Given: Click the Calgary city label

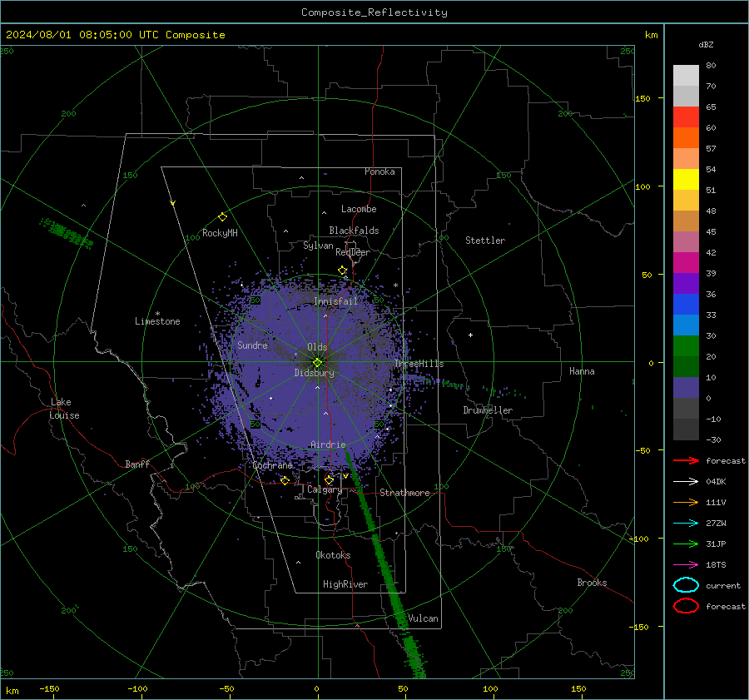Looking at the screenshot, I should tap(325, 489).
